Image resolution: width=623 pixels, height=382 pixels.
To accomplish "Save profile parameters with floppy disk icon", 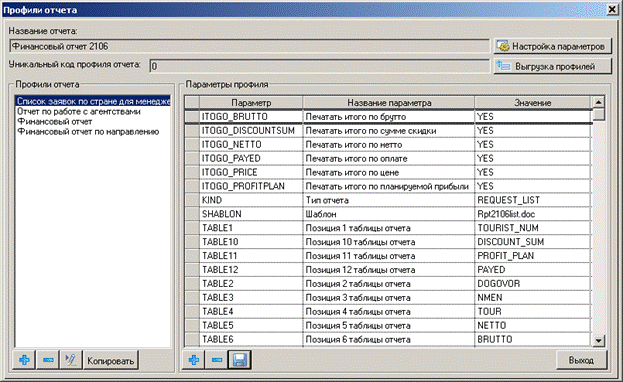I will coord(240,360).
